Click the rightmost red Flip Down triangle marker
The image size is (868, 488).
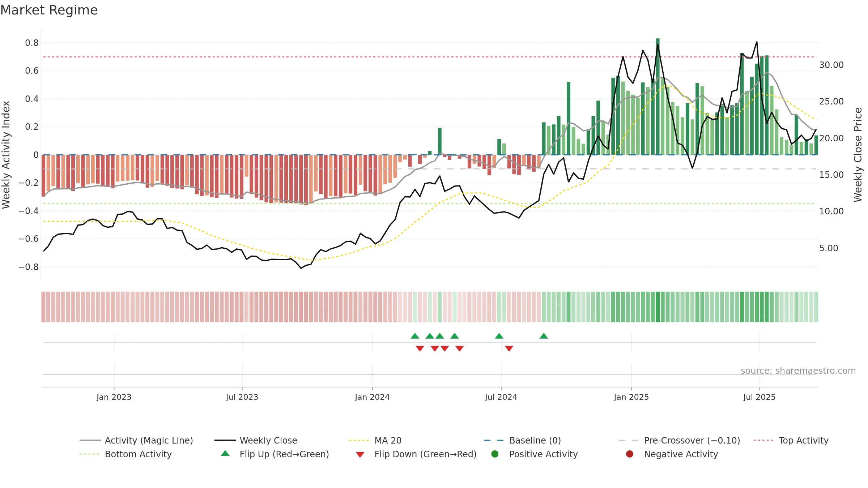[x=509, y=348]
